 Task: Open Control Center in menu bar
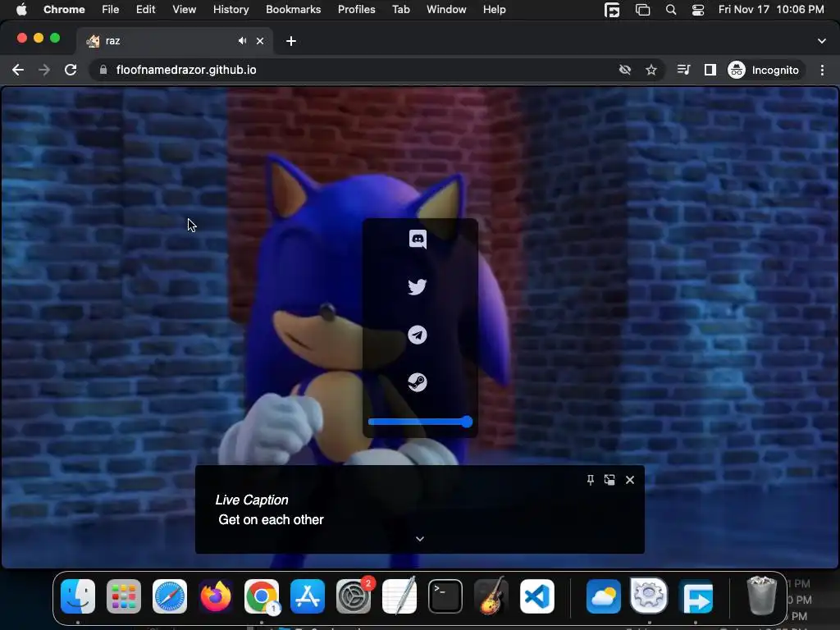pos(697,10)
